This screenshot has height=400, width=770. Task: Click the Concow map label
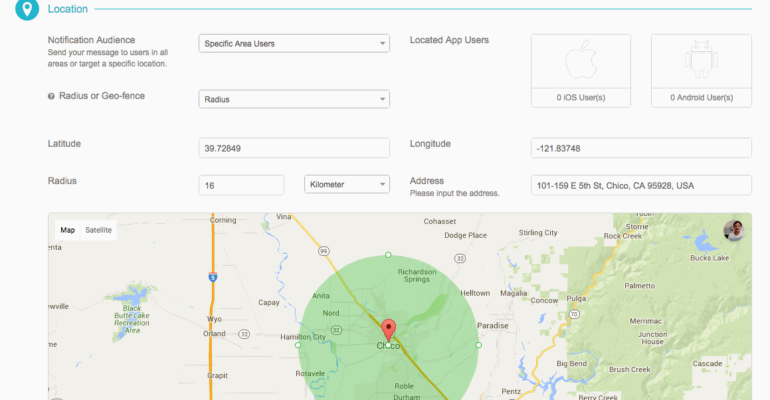coord(544,300)
